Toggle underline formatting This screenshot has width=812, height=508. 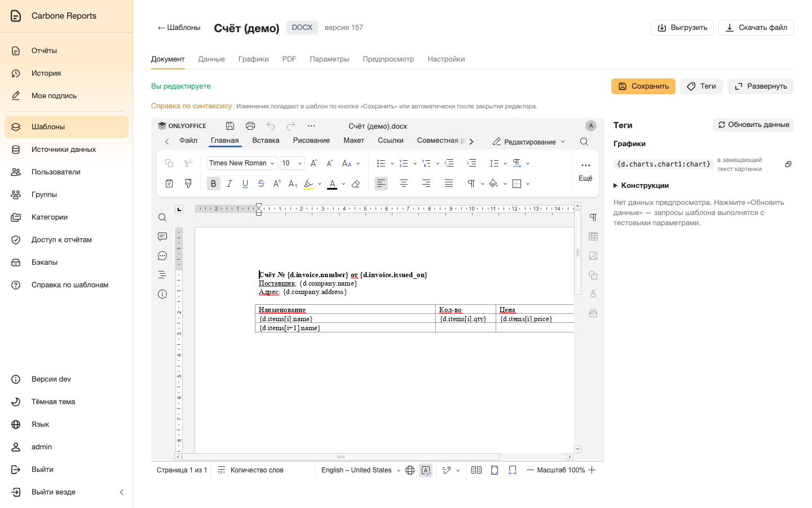[245, 183]
